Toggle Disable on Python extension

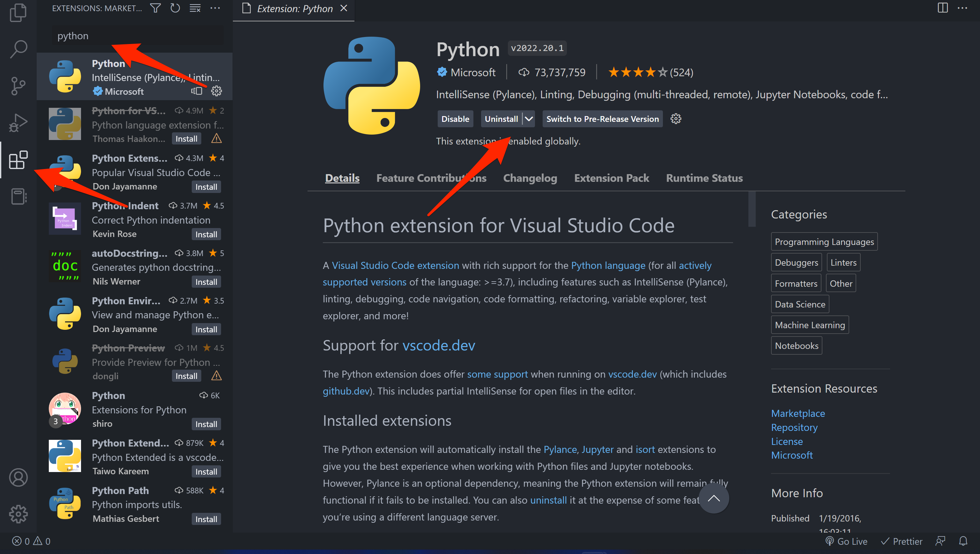(455, 119)
